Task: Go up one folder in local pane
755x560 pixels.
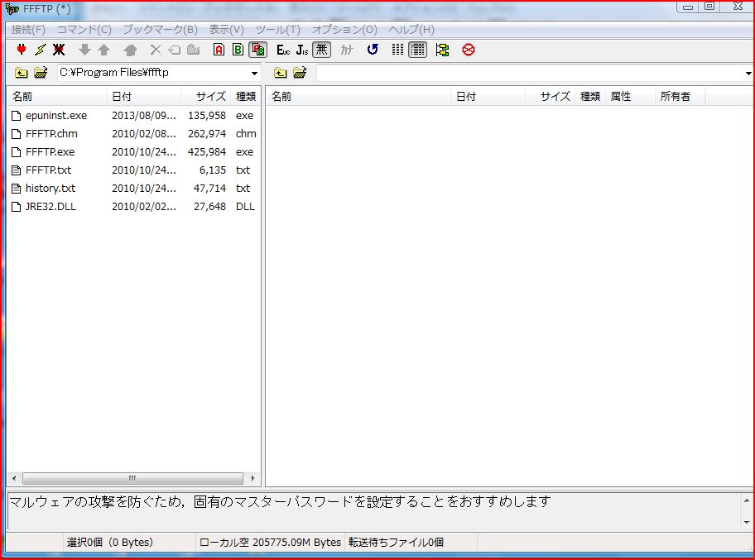Action: [x=22, y=73]
